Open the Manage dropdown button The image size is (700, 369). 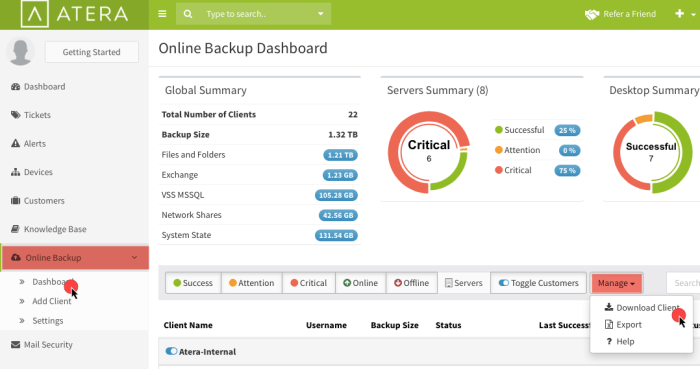(x=616, y=283)
